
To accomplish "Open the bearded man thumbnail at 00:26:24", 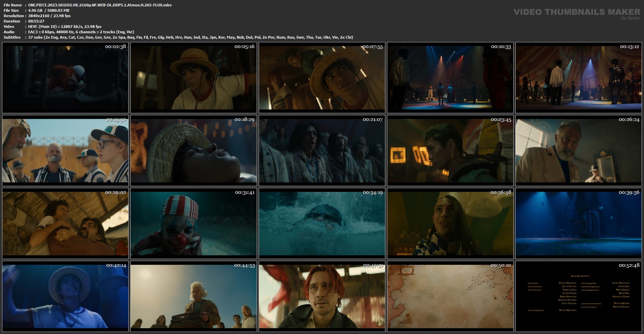I will [578, 151].
